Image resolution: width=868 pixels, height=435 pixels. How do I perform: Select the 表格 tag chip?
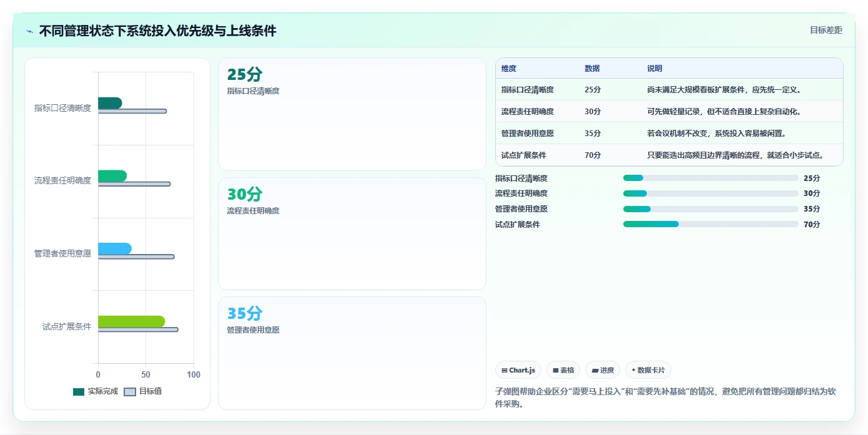click(563, 370)
